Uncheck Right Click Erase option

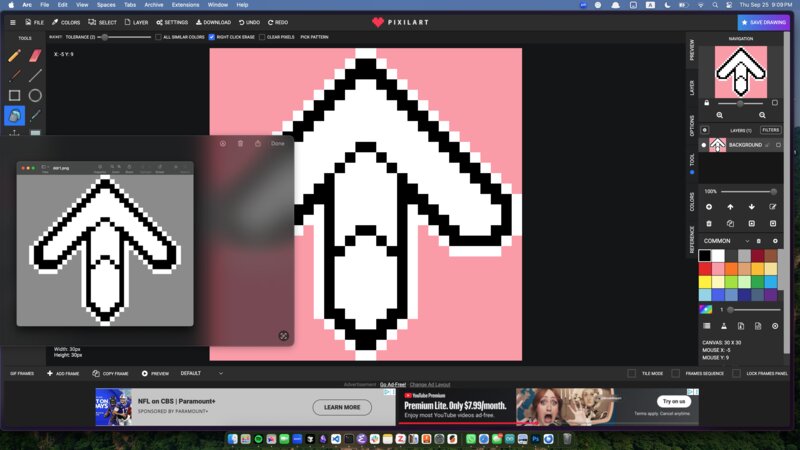tap(212, 37)
